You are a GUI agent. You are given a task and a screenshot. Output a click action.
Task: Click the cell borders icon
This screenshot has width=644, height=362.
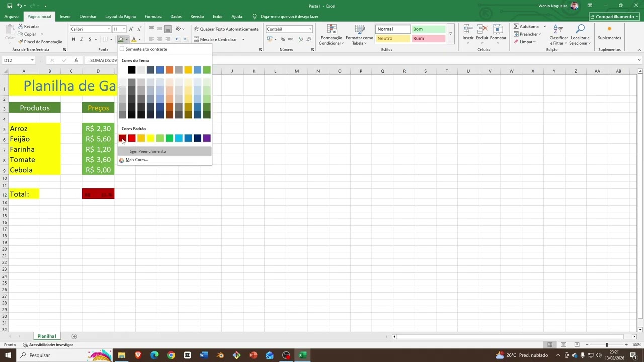click(105, 39)
